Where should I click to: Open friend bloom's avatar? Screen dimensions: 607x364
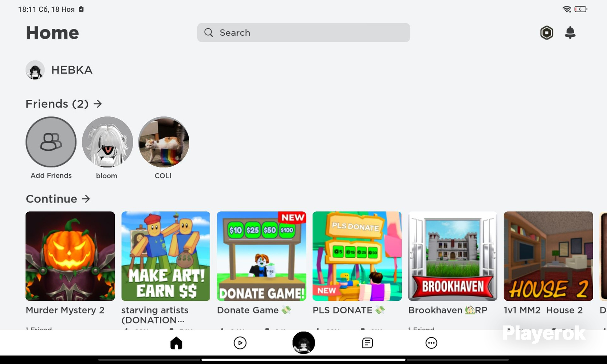(107, 142)
